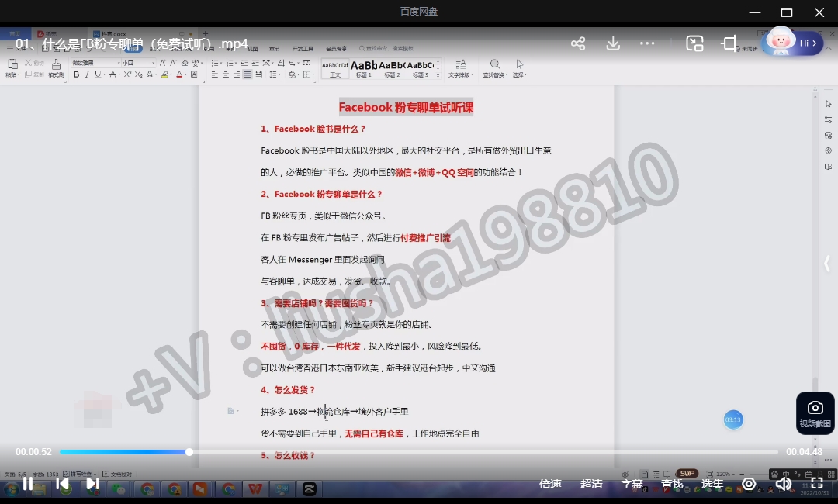Viewport: 838px width, 504px height.
Task: Align text left in WPS ribbon
Action: tap(215, 74)
